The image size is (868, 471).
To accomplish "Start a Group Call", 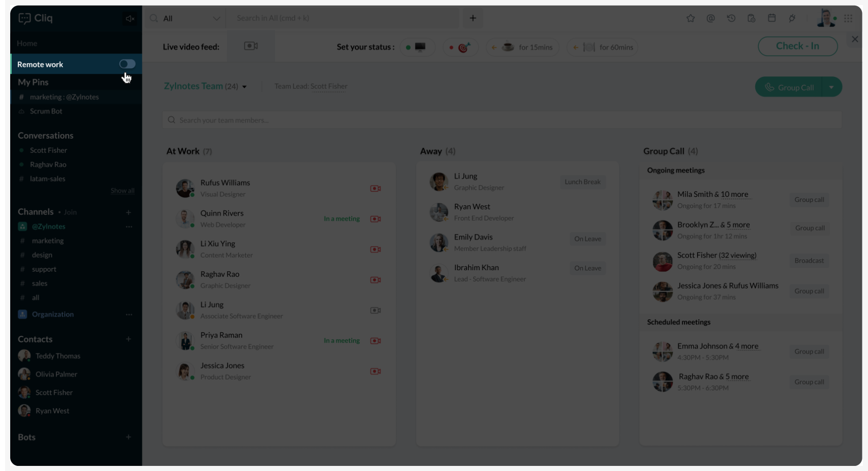I will point(789,87).
